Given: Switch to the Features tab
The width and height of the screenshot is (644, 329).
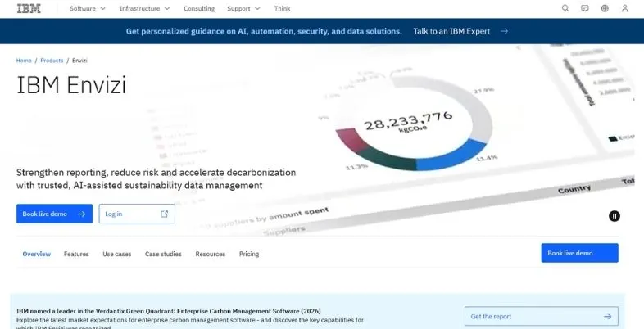Looking at the screenshot, I should (x=76, y=254).
